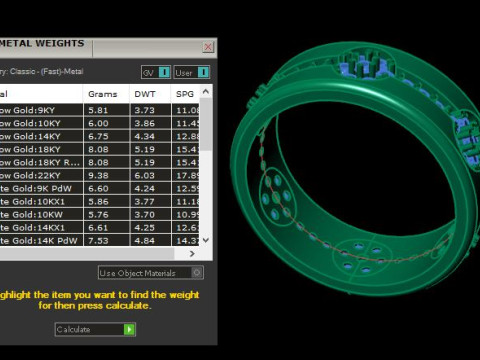Image resolution: width=480 pixels, height=360 pixels.
Task: Sort by the DWT column header
Action: [150, 94]
